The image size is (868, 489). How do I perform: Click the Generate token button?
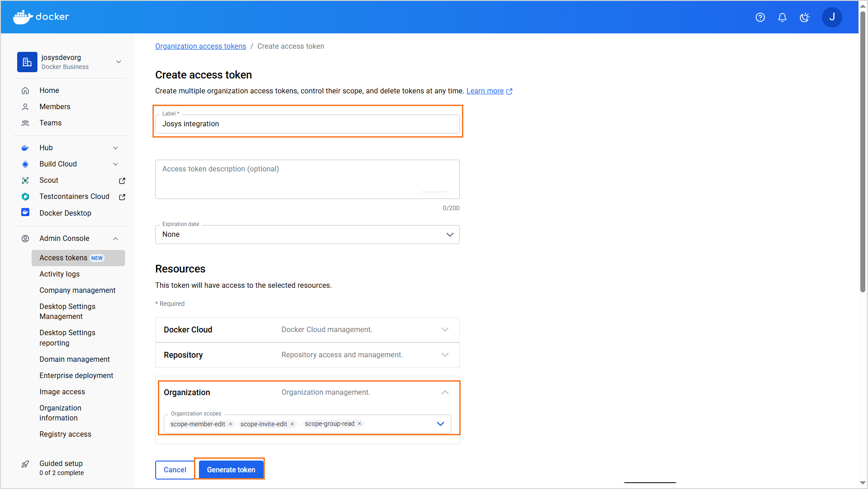(231, 470)
